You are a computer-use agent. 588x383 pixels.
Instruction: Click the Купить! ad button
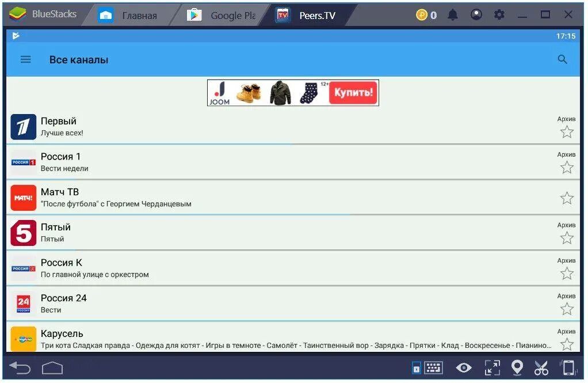coord(353,92)
